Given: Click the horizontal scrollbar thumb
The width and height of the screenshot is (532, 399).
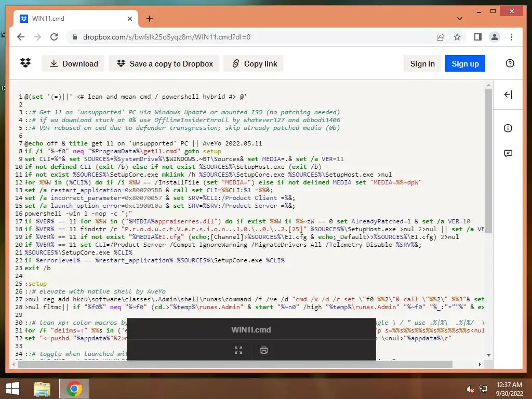Looking at the screenshot, I should pyautogui.click(x=235, y=364).
